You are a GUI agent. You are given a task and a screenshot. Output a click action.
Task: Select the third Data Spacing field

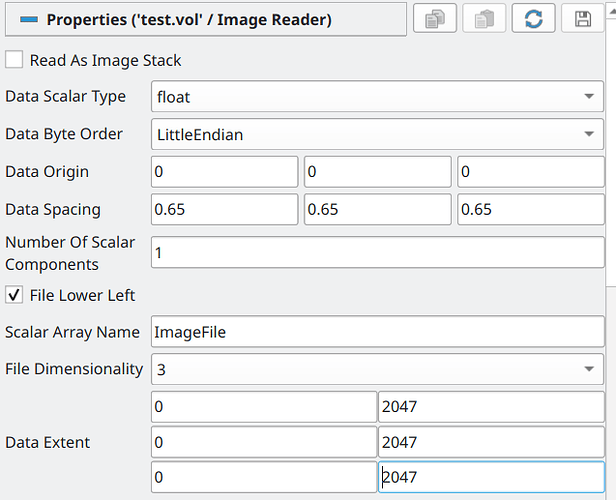pos(530,209)
